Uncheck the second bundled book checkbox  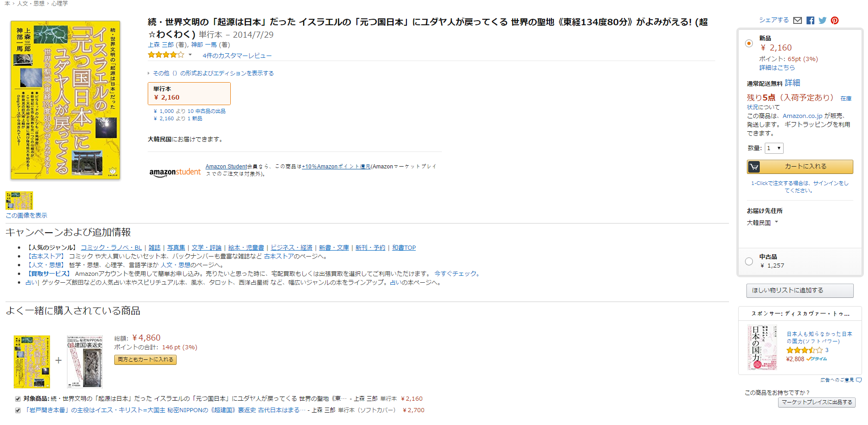[x=18, y=410]
